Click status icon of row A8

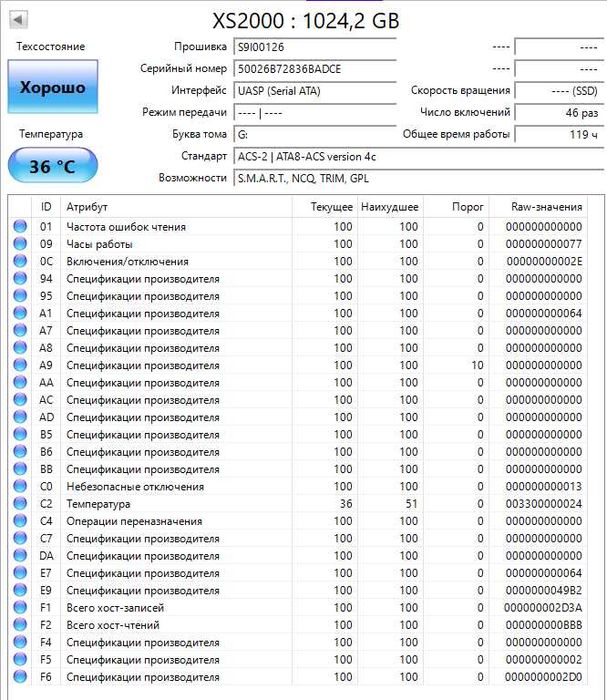(x=20, y=347)
